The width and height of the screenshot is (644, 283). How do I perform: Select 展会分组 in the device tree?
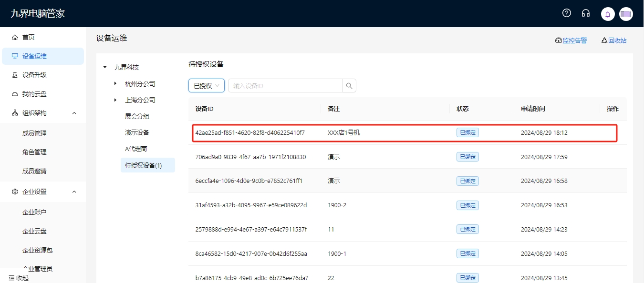tap(137, 116)
